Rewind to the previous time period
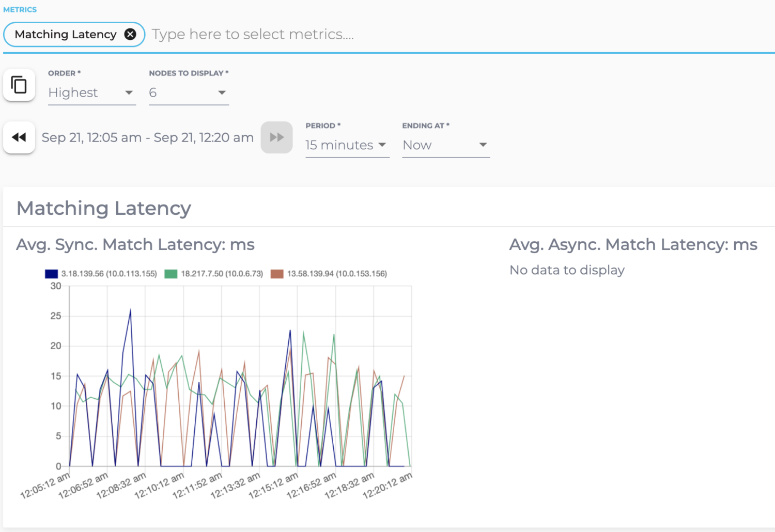 pos(19,137)
